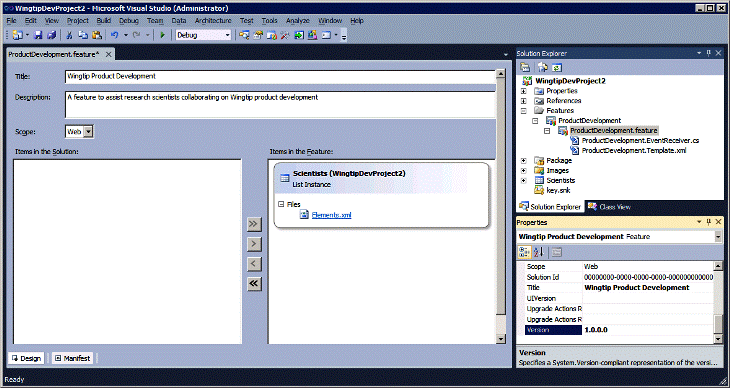Open the Debug configuration dropdown
The height and width of the screenshot is (388, 730).
click(x=228, y=35)
